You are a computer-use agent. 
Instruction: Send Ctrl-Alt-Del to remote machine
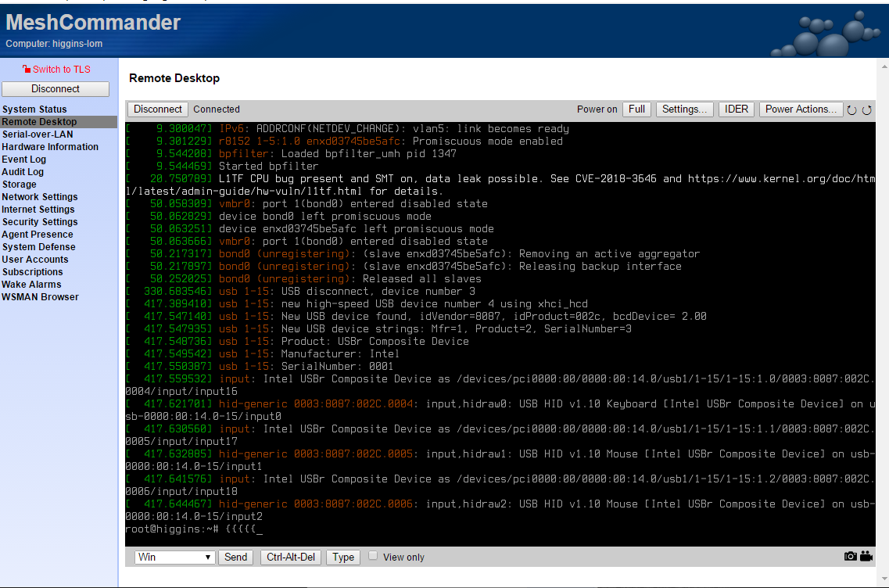point(291,557)
